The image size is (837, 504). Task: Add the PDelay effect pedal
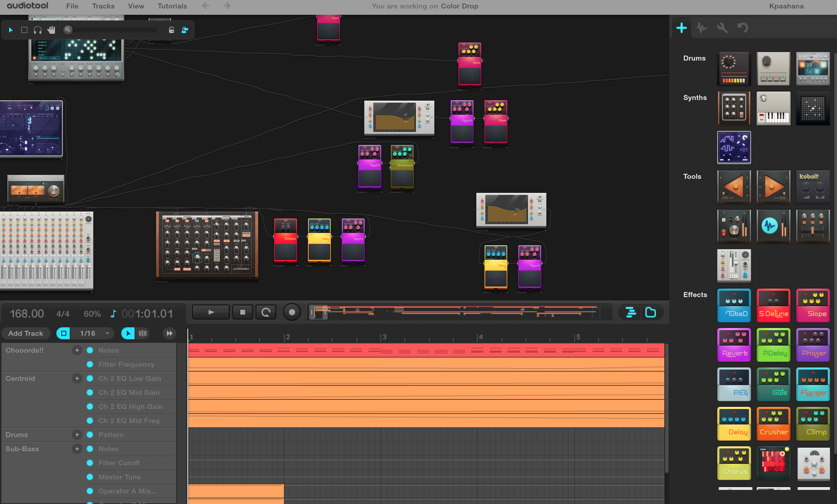point(774,345)
